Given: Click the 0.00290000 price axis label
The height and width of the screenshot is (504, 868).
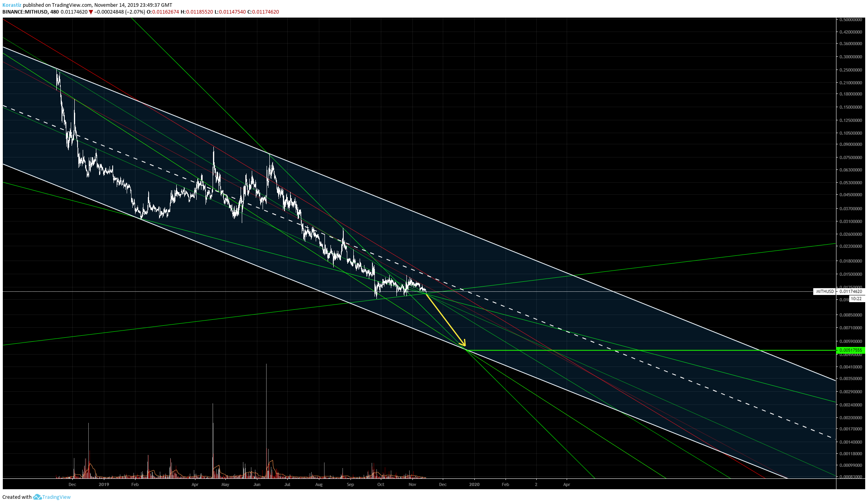Looking at the screenshot, I should coord(851,392).
